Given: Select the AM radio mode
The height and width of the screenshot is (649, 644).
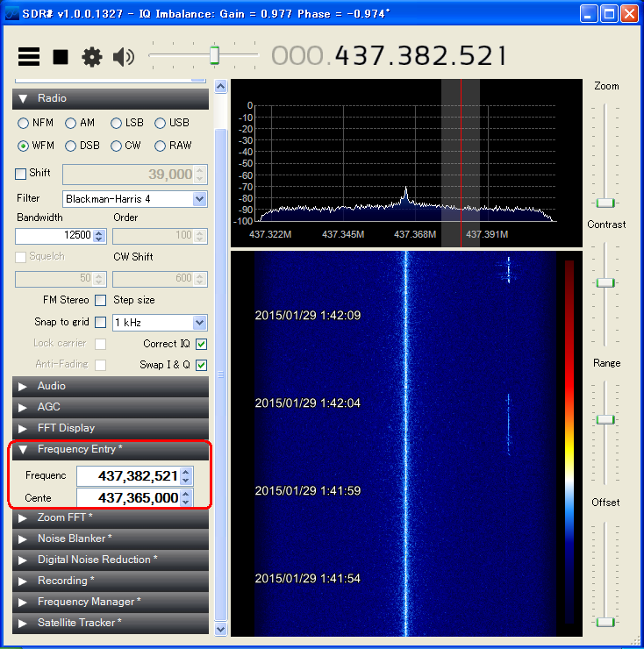Looking at the screenshot, I should point(71,124).
